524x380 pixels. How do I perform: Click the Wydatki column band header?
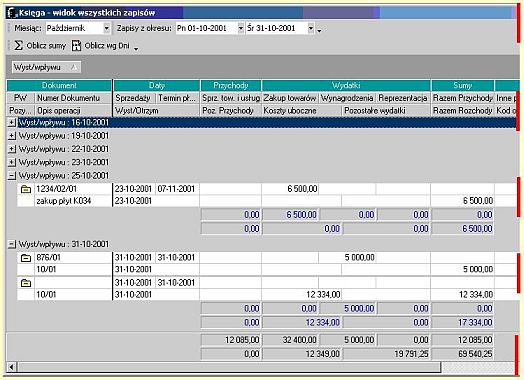coord(346,86)
